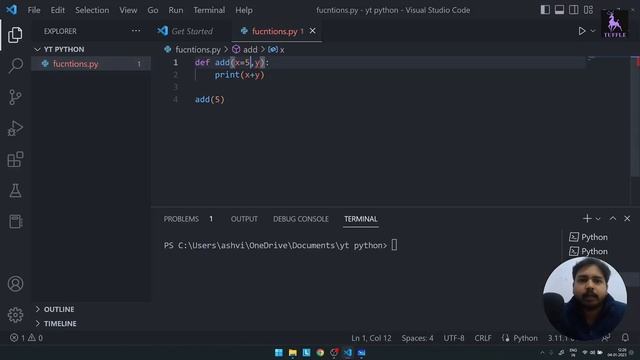
Task: Open launch profile dropdown beside plus
Action: [598, 219]
